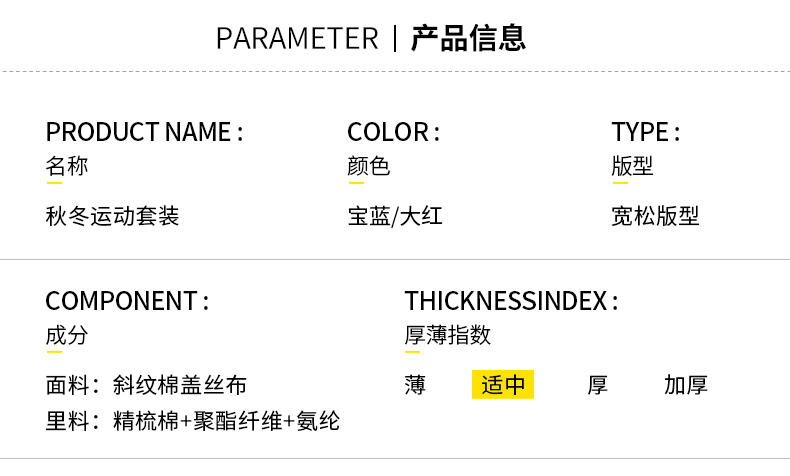Click the 成分 subtitle
Viewport: 790px width, 476px height.
tap(67, 335)
